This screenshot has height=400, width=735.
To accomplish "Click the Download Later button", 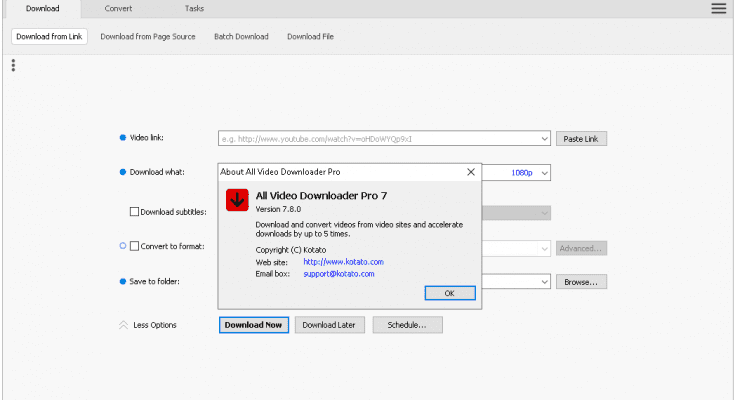I will point(330,325).
